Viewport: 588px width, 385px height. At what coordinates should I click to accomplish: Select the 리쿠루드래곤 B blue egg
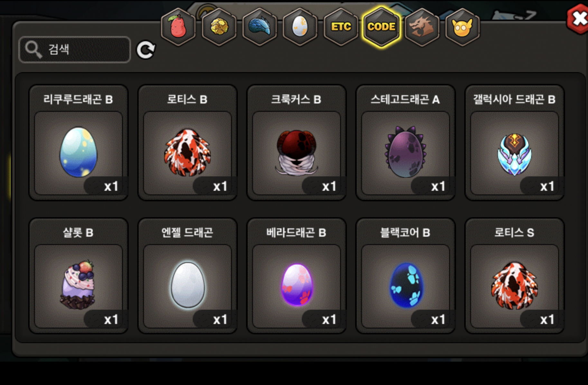point(79,143)
